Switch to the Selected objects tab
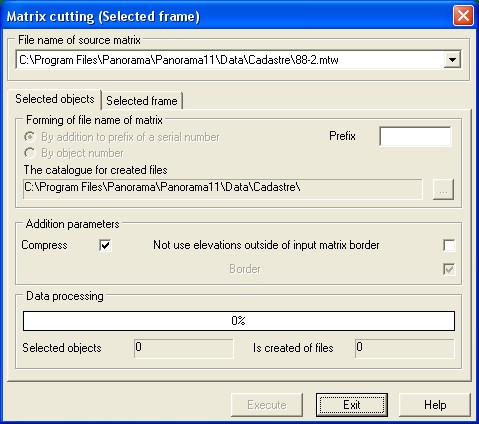The height and width of the screenshot is (424, 479). [55, 99]
